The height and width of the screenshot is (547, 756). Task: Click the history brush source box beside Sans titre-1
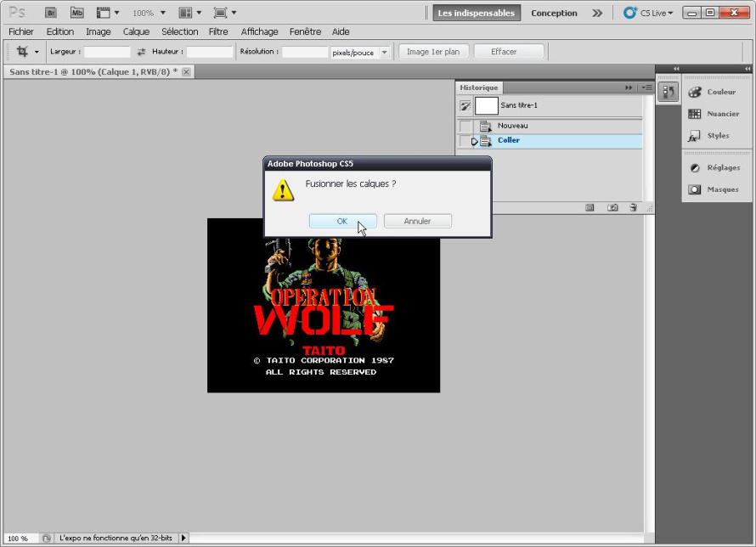click(x=465, y=105)
